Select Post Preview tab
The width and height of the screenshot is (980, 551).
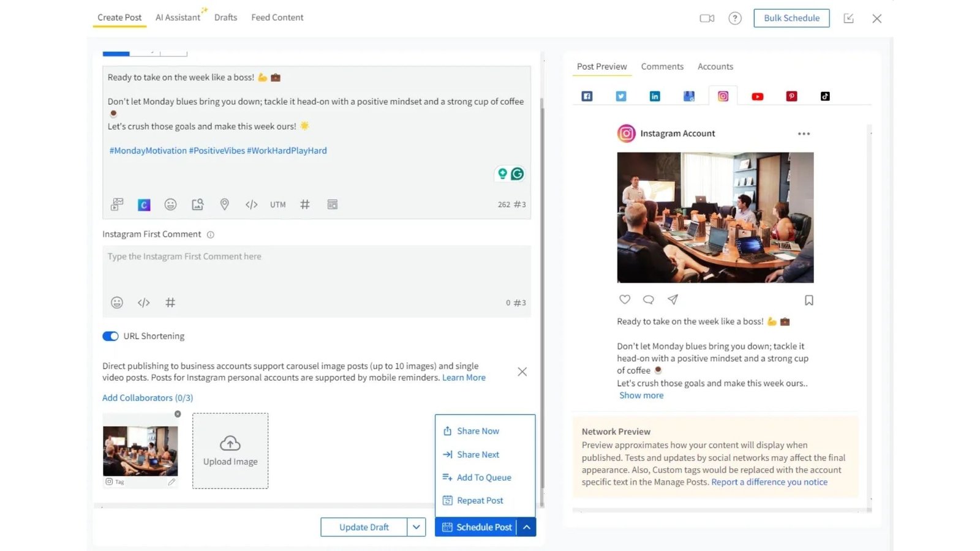coord(602,67)
